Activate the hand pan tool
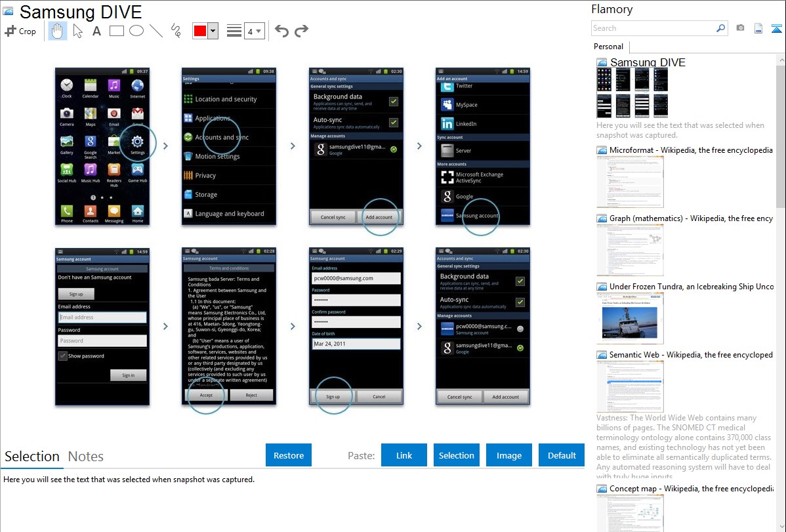Screen dimensions: 786x532 pyautogui.click(x=58, y=31)
